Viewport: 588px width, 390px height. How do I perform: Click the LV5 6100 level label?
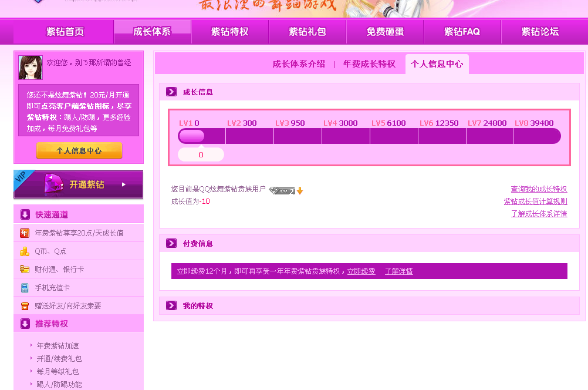click(388, 123)
